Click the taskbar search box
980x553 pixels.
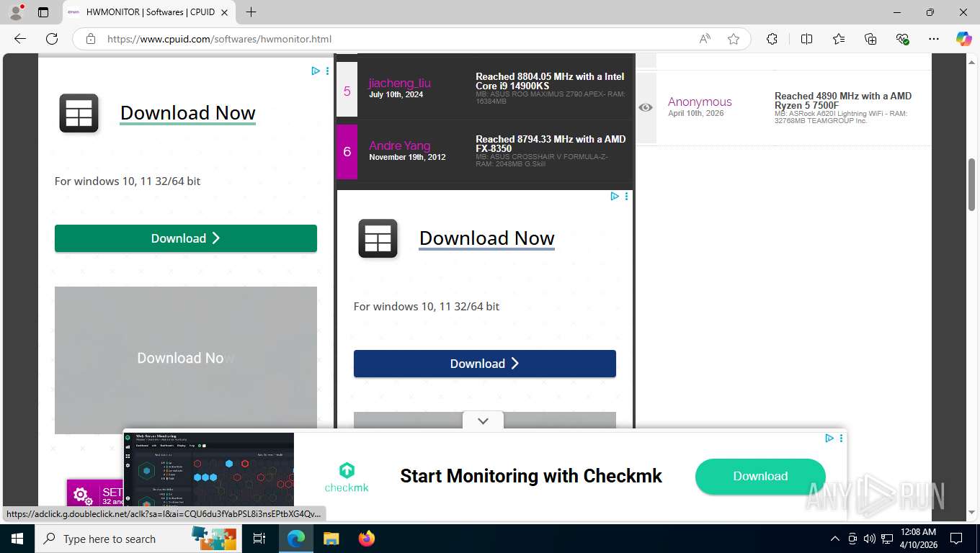point(138,539)
